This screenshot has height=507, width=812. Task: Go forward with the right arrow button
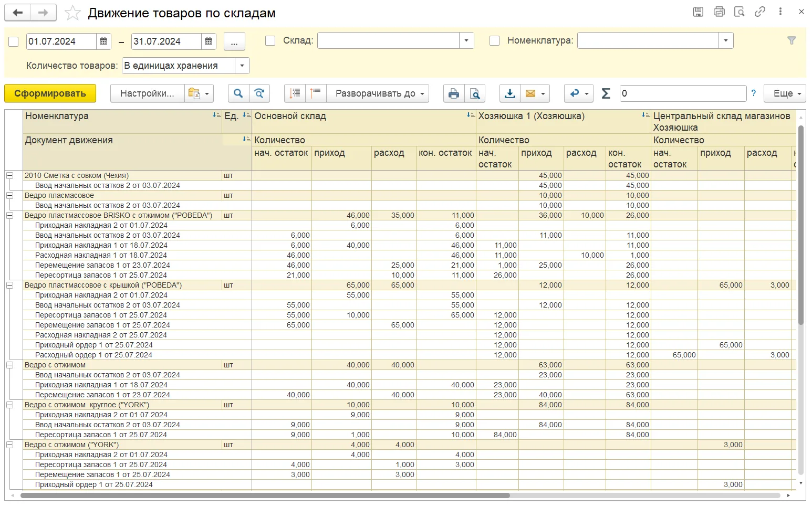coord(44,13)
